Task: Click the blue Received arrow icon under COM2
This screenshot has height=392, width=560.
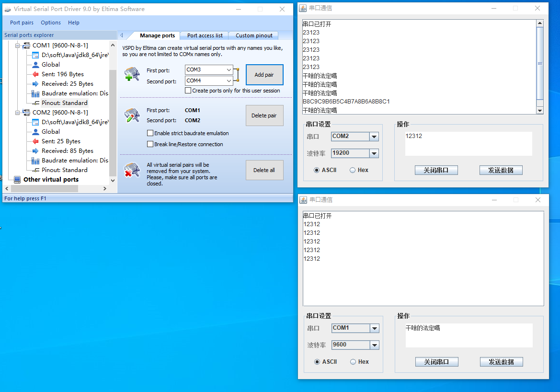Action: (x=35, y=151)
